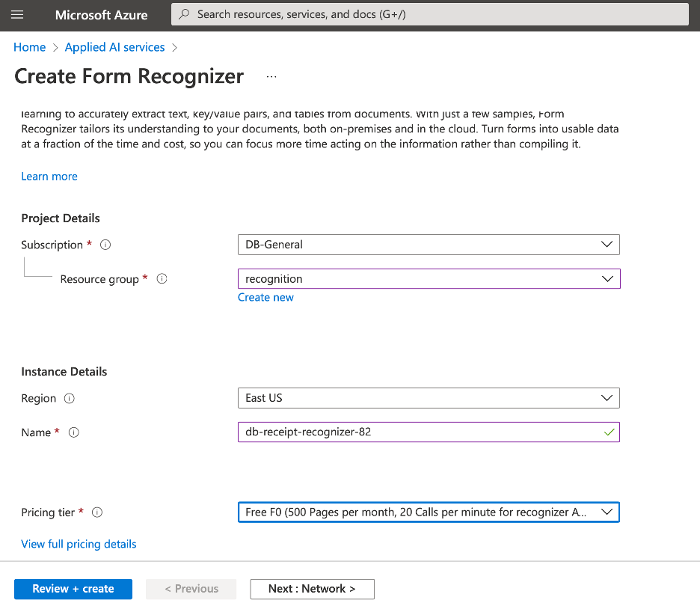Viewport: 700px width, 609px height.
Task: Open the hamburger portal menu
Action: pos(17,15)
